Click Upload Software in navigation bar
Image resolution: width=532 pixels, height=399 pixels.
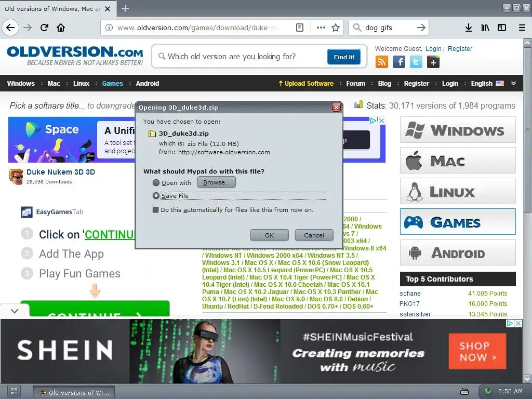pyautogui.click(x=306, y=84)
